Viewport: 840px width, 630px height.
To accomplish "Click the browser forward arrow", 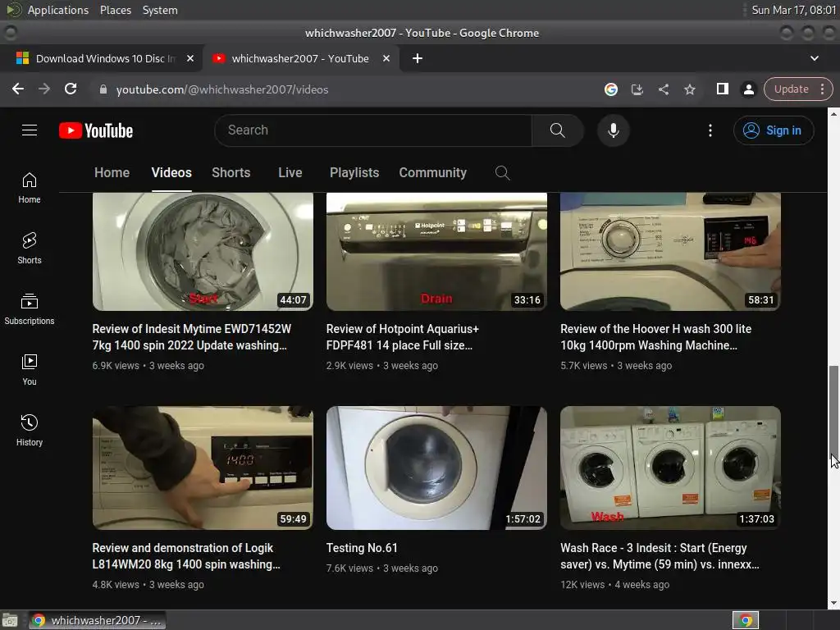I will pos(44,89).
